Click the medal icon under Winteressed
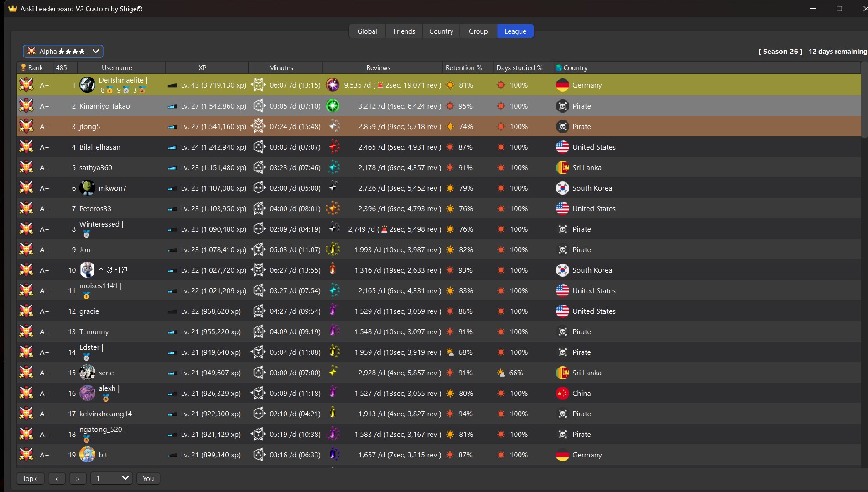 [x=86, y=234]
